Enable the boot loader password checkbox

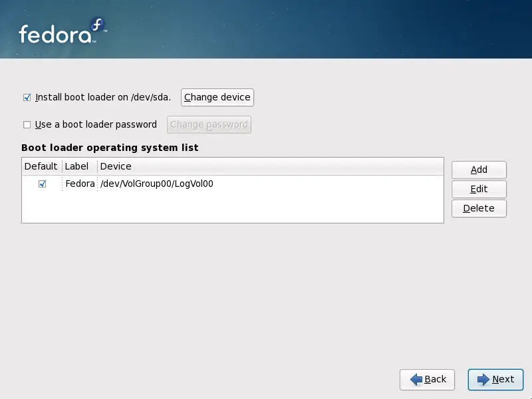click(27, 124)
